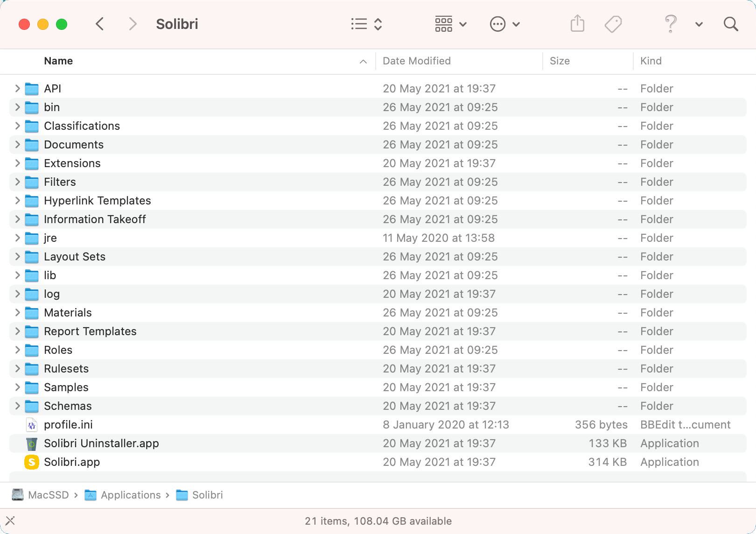Screen dimensions: 756x534
Task: Click the Applications folder path icon
Action: pyautogui.click(x=91, y=495)
